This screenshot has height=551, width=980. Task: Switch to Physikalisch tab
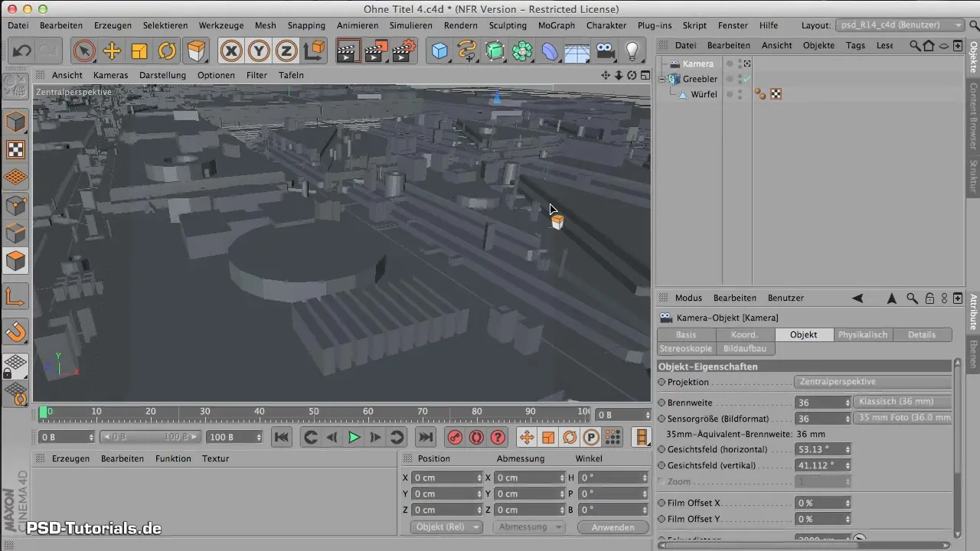863,334
